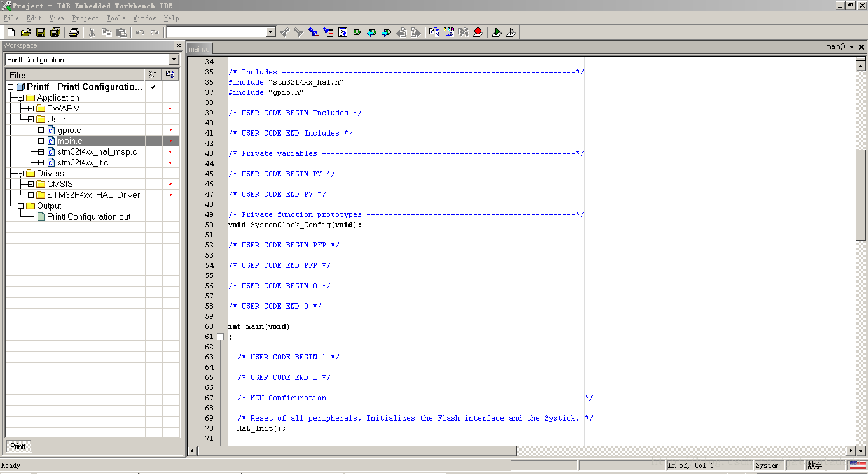The image size is (868, 474).
Task: Expand the EWARM folder
Action: pos(31,108)
